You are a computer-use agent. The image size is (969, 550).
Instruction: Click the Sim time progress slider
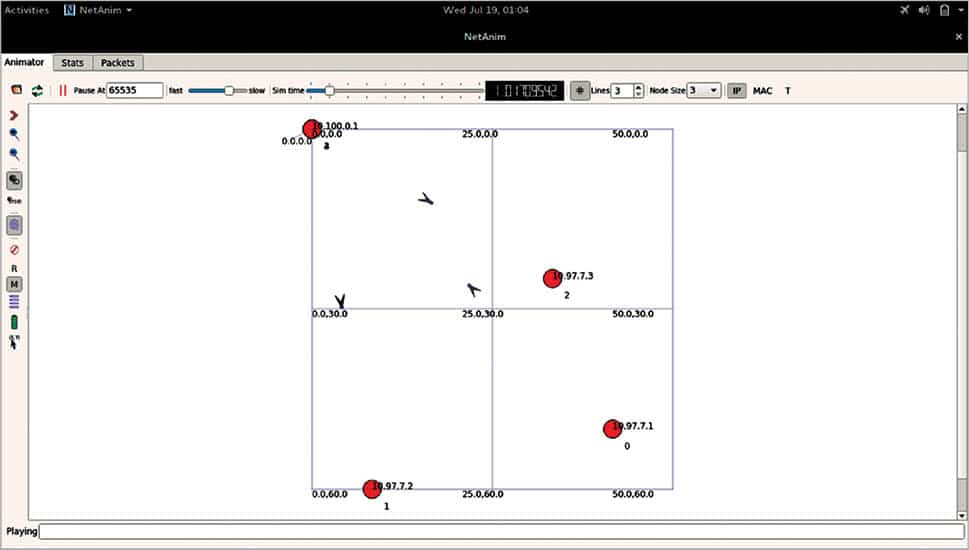pos(394,91)
